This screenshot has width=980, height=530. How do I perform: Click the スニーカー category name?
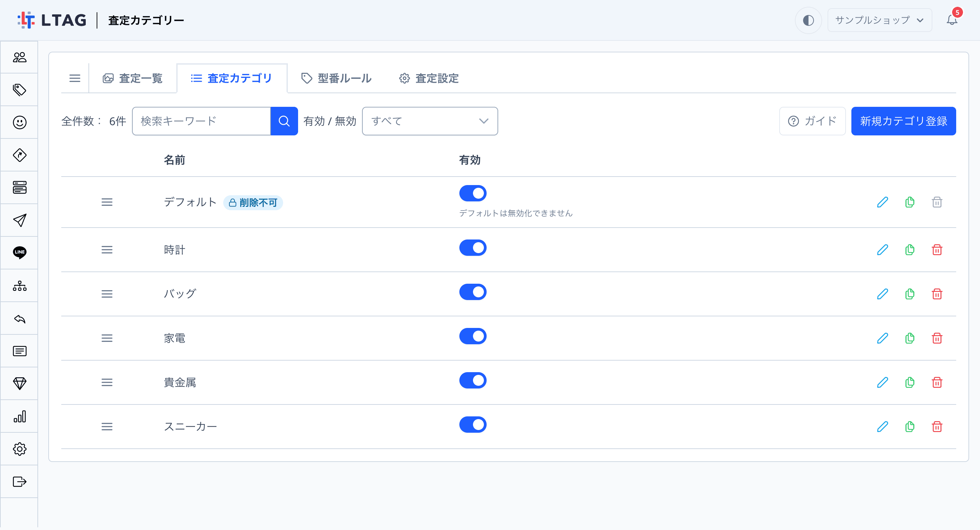(190, 427)
